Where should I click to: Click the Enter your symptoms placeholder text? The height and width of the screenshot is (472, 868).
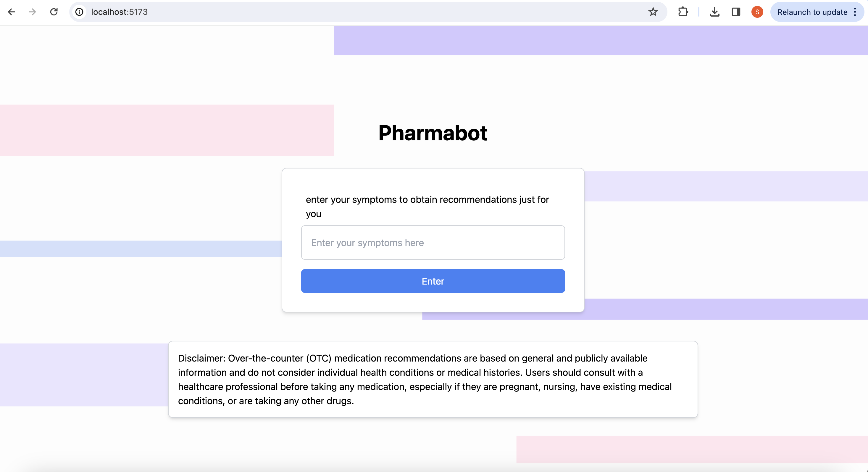tap(367, 243)
